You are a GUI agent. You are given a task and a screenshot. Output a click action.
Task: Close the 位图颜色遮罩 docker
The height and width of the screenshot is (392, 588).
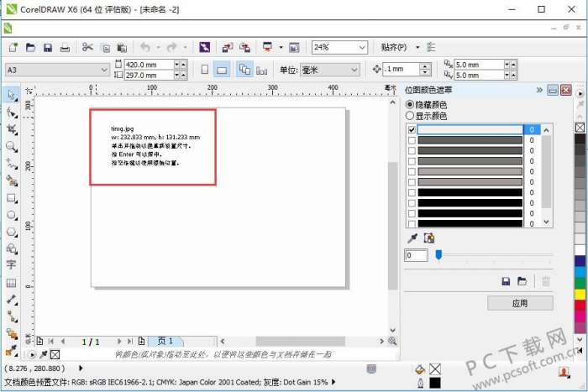[x=566, y=90]
